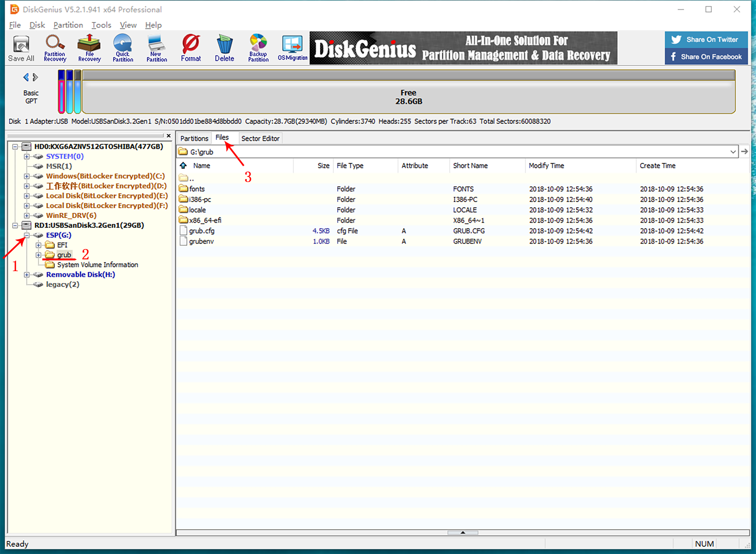
Task: Select legacy(2) partition in tree
Action: click(63, 284)
